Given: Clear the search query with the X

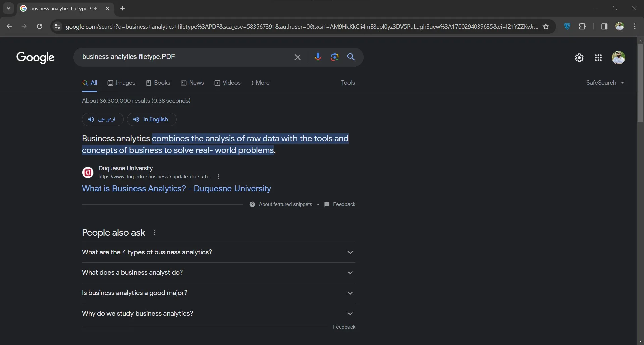Looking at the screenshot, I should [298, 57].
